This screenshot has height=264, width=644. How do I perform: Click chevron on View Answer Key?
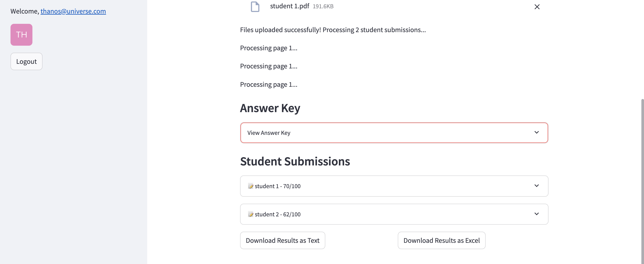click(x=536, y=132)
